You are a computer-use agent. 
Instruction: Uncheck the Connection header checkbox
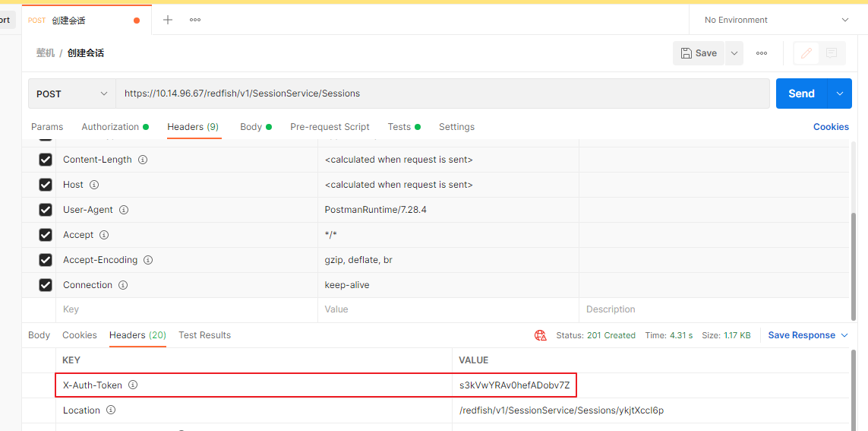pyautogui.click(x=46, y=285)
